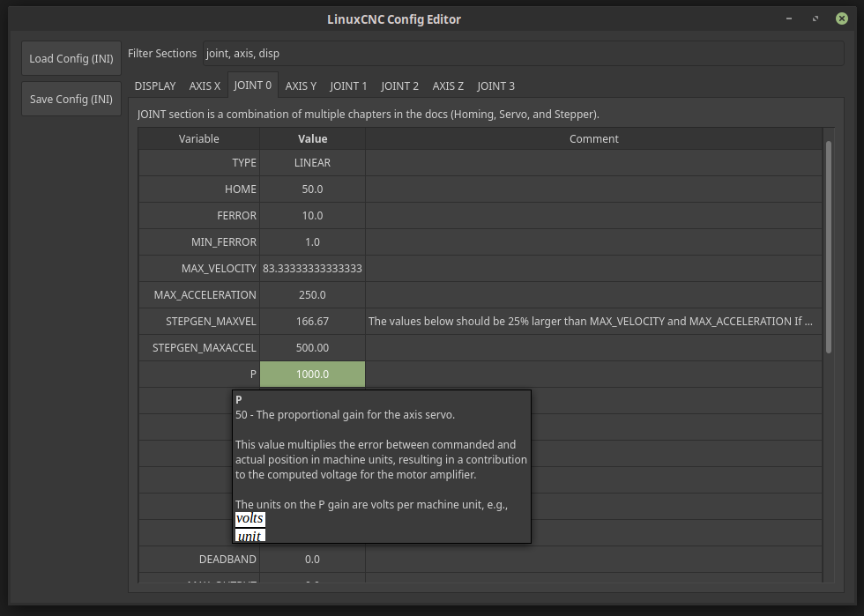Minimize the LinuxCNC Config Editor window
This screenshot has width=864, height=616.
coord(789,19)
